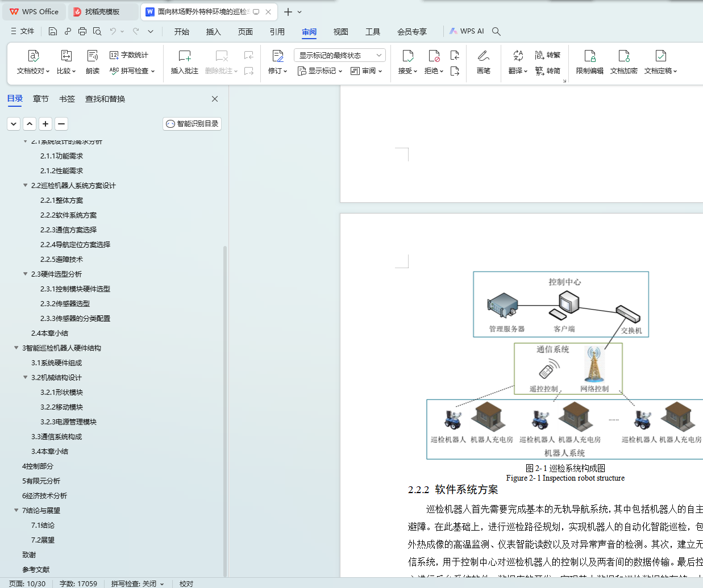Convert to traditional Chinese (转繁)

[x=548, y=55]
